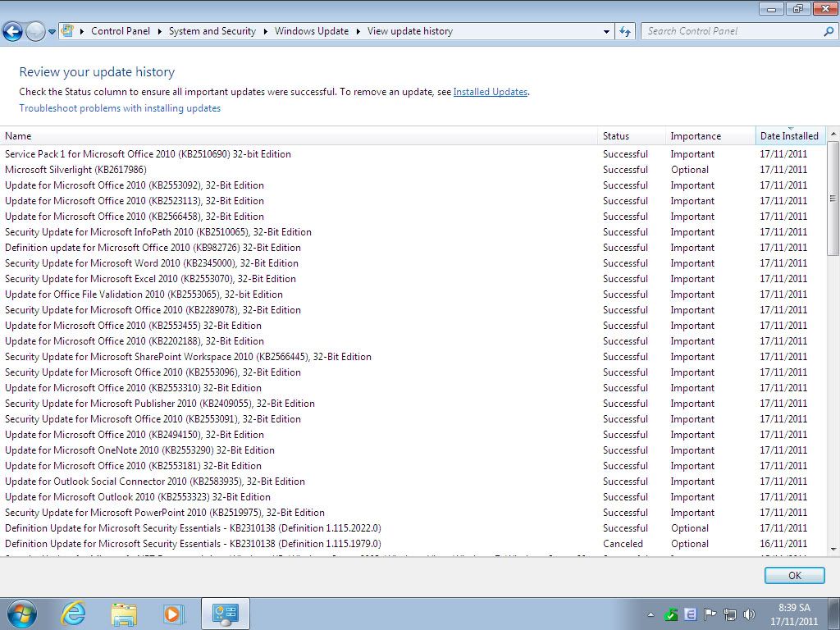840x630 pixels.
Task: Select Update for Office File Validation 2010
Action: click(x=413, y=294)
